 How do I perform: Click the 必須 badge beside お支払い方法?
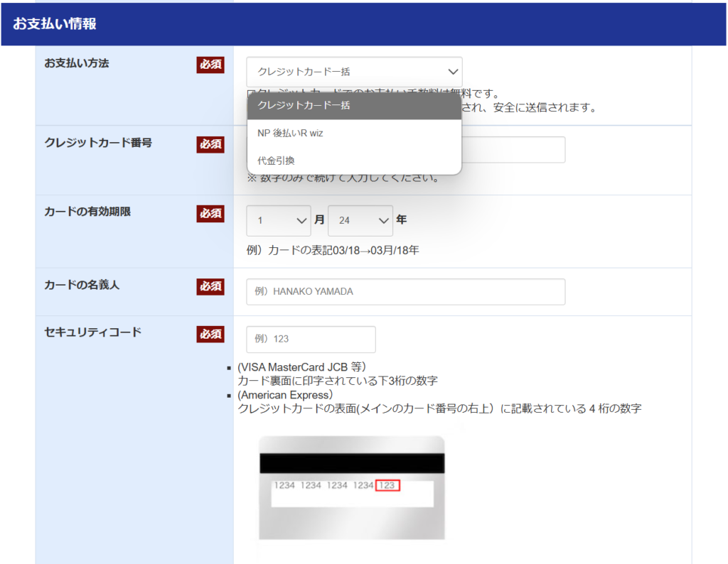click(210, 65)
